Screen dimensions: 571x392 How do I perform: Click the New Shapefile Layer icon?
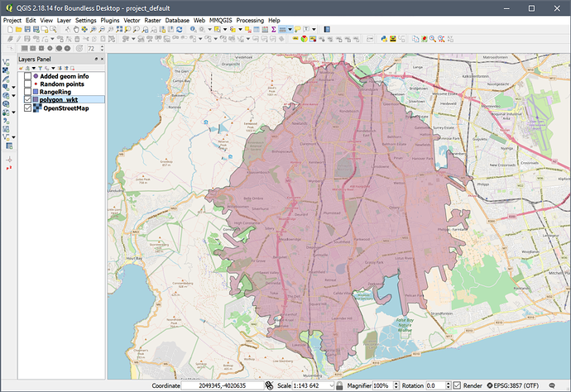pyautogui.click(x=6, y=137)
